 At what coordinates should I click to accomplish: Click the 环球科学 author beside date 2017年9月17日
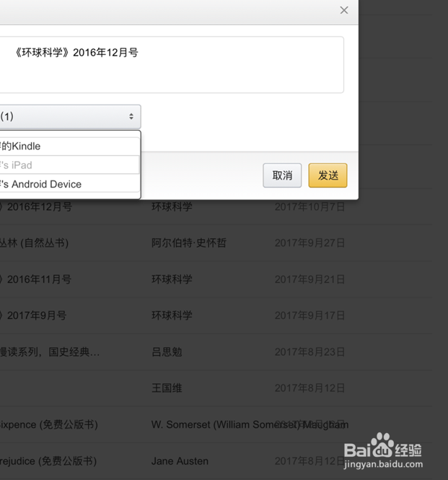click(172, 315)
